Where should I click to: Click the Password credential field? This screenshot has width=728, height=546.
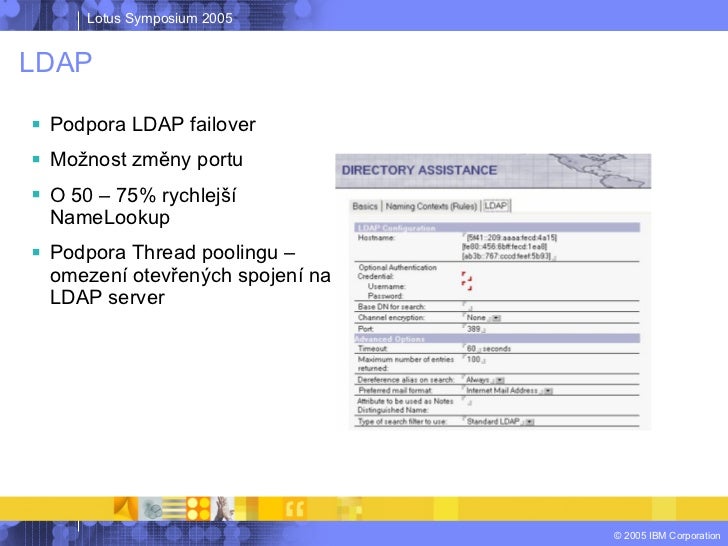467,286
